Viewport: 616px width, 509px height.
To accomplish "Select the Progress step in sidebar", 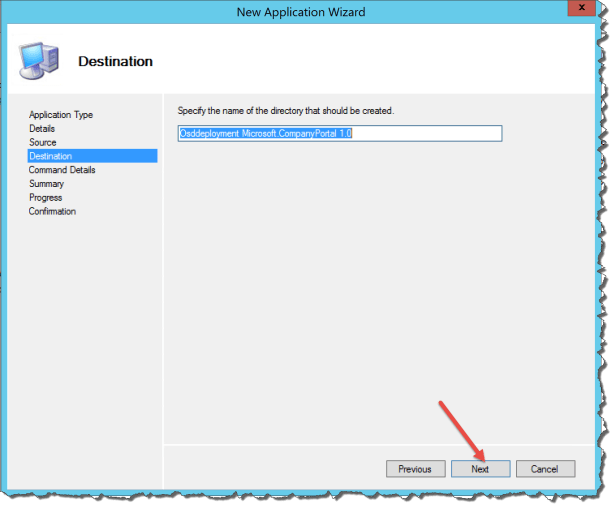I will click(x=45, y=198).
